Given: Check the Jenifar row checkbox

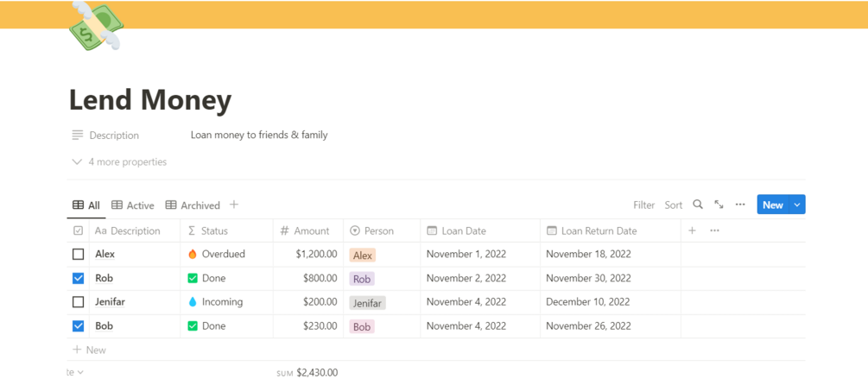Looking at the screenshot, I should 79,302.
